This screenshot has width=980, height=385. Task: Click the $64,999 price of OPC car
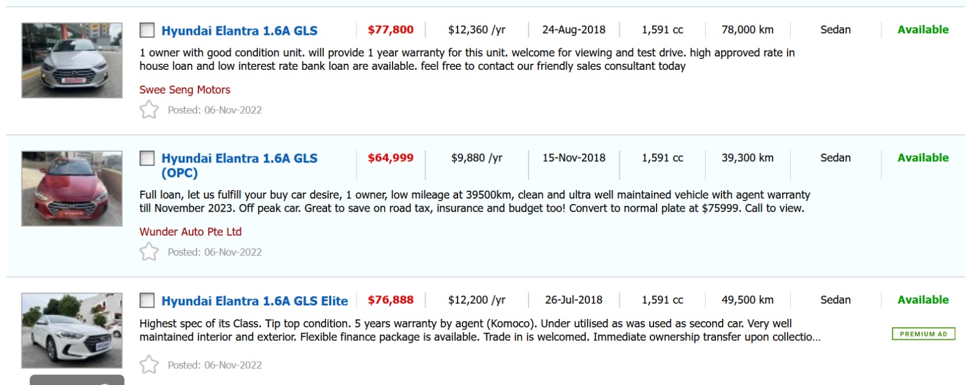click(x=390, y=158)
